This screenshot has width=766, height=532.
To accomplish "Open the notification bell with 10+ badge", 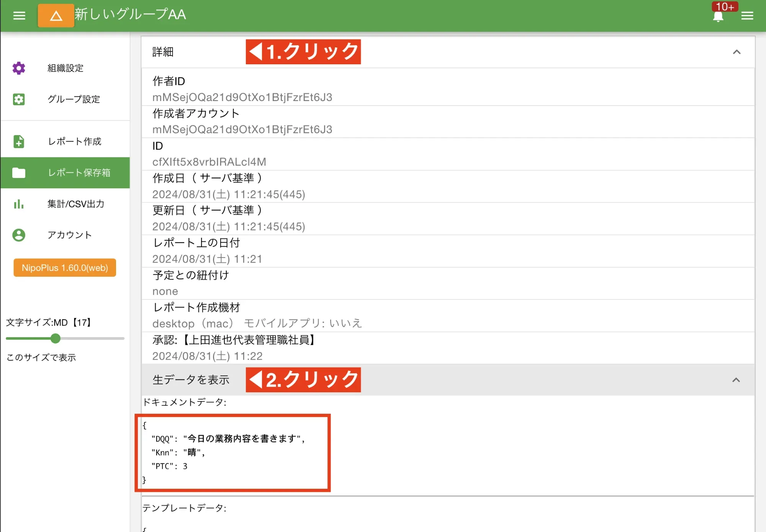I will 718,16.
